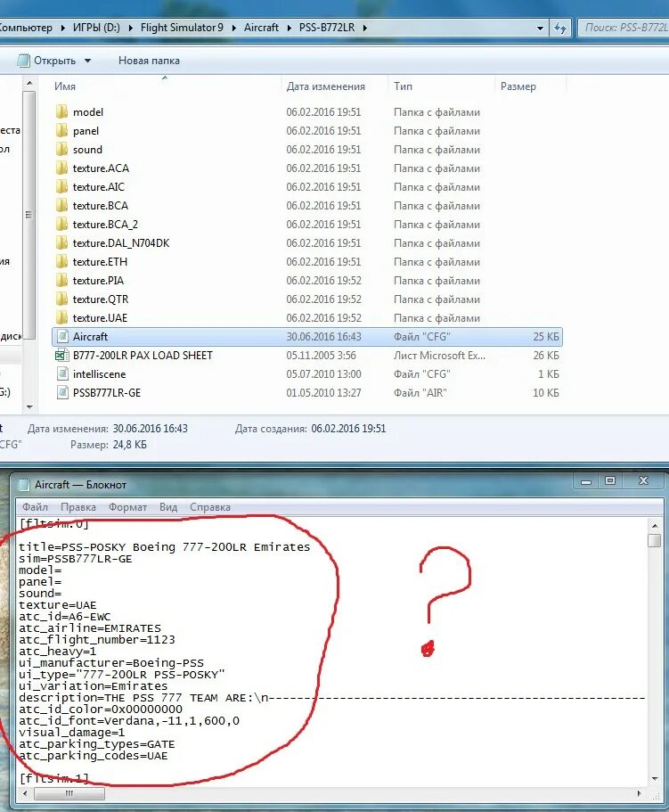Expand the ИГРЫ (D:) breadcrumb arrow
Image resolution: width=669 pixels, height=812 pixels.
[x=130, y=28]
